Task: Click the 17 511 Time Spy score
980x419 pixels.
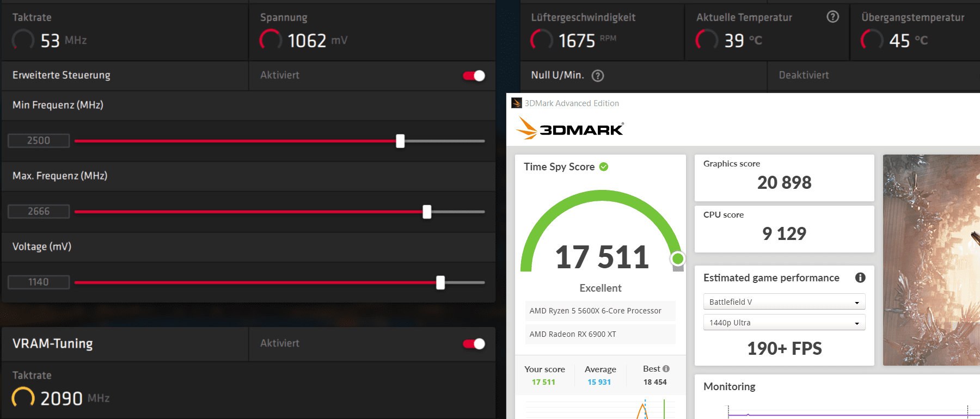Action: coord(602,257)
